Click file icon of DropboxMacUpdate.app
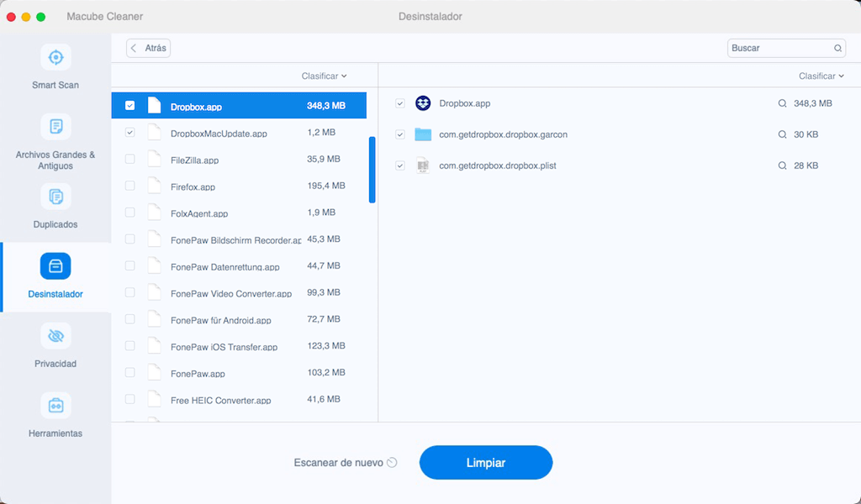Viewport: 861px width, 504px height. point(155,132)
